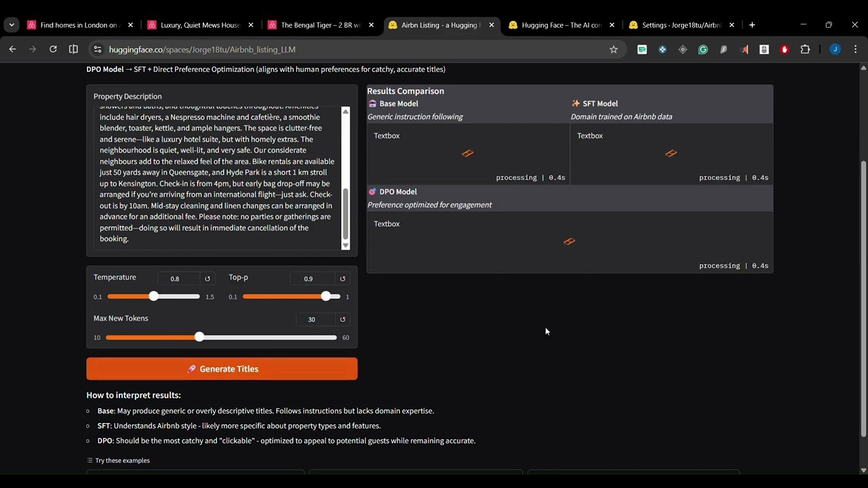Click the Property Description scroll-up arrow
868x488 pixels.
coord(346,111)
